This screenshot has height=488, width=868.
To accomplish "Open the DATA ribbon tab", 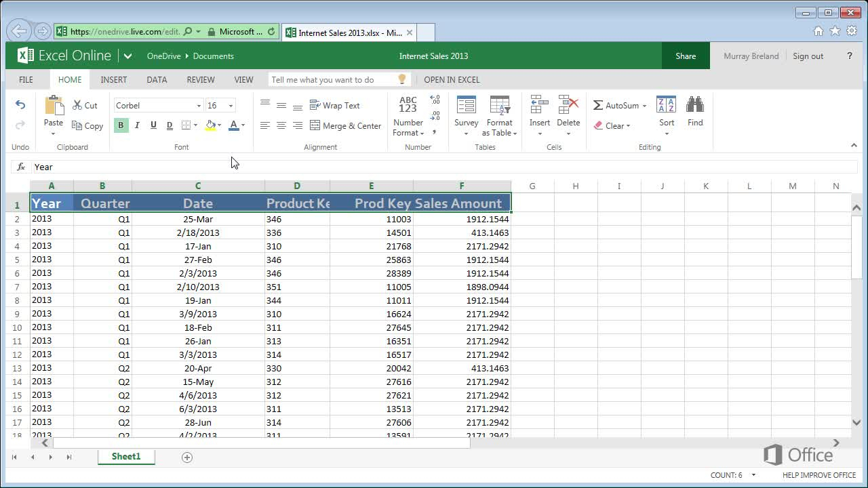I will [x=157, y=79].
